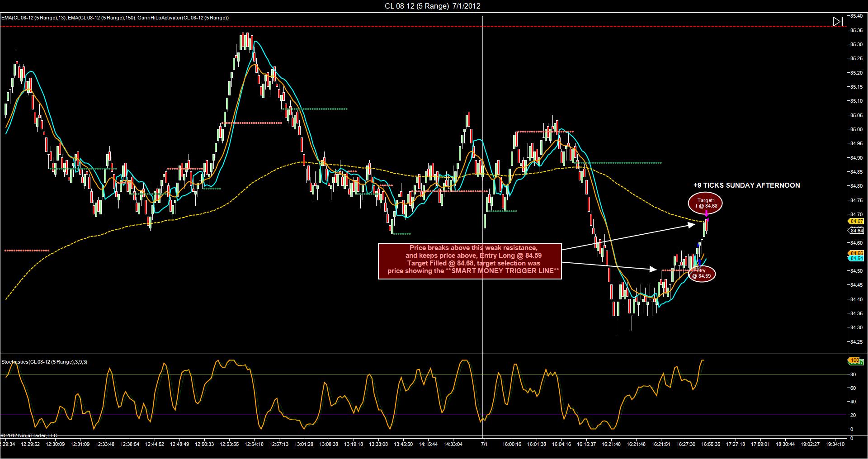868x459 pixels.
Task: Click the 84.80 price axis label
Action: (856, 186)
